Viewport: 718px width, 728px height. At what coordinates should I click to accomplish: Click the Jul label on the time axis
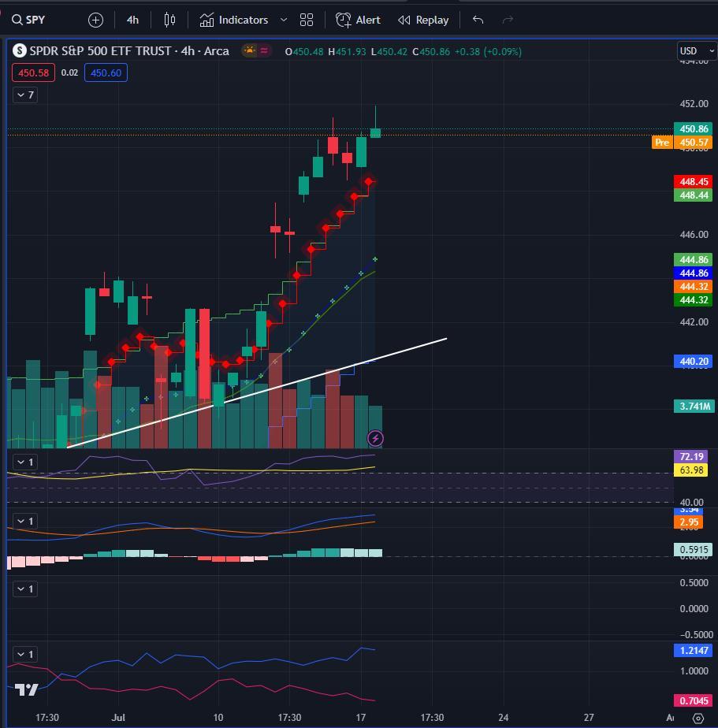[x=118, y=717]
